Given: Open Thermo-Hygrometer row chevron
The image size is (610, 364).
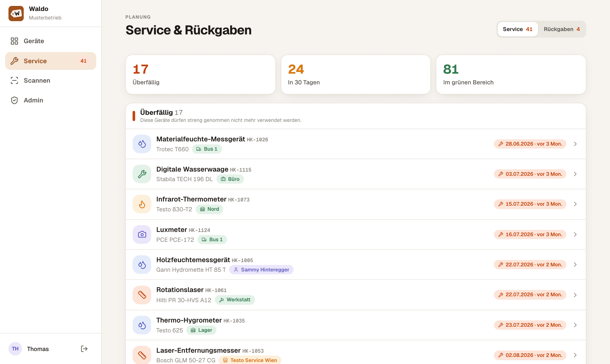Looking at the screenshot, I should [x=575, y=325].
